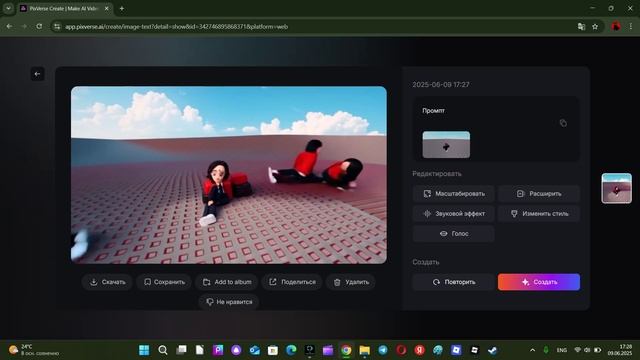
Task: Open the tab search dropdown arrow
Action: tap(8, 8)
